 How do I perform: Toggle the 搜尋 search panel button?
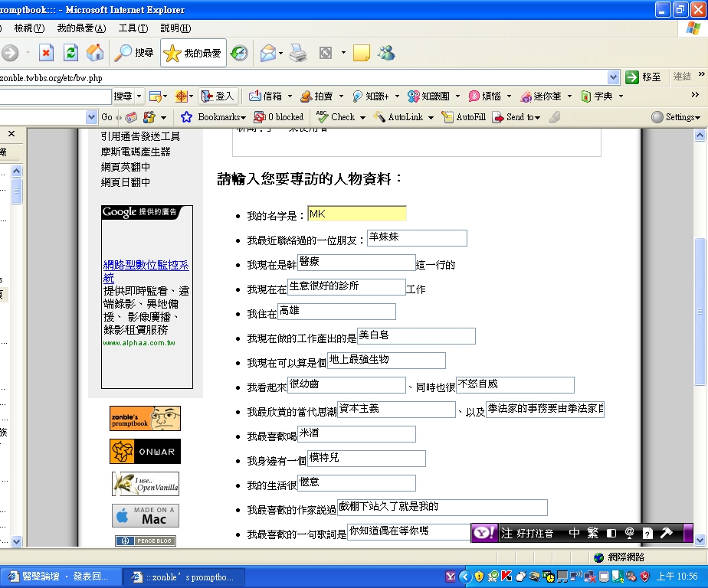pos(134,54)
